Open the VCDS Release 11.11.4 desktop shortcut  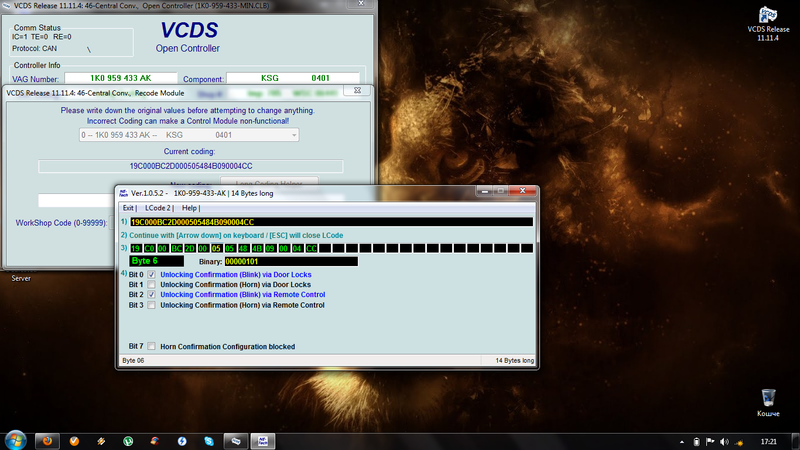pyautogui.click(x=768, y=23)
